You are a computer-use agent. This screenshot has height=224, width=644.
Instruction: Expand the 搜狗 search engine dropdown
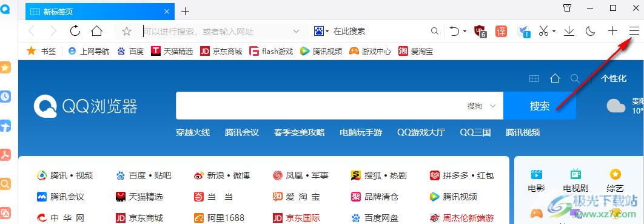(x=481, y=106)
